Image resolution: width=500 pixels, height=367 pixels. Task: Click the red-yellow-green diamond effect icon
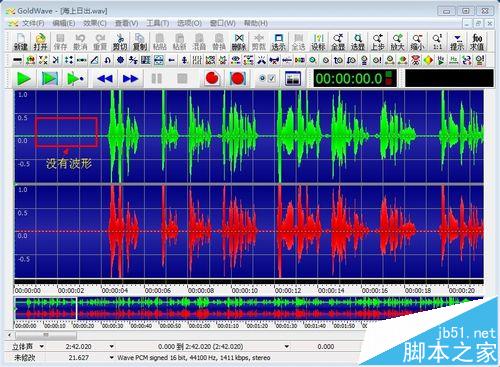coord(428,60)
